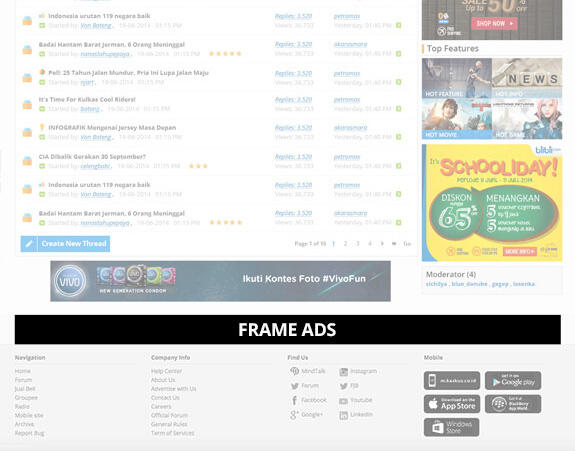Viewport: 575px width, 451px height.
Task: Open thread INFOGRAFIK Mengenai Jersey Masa Depan
Action: point(112,128)
